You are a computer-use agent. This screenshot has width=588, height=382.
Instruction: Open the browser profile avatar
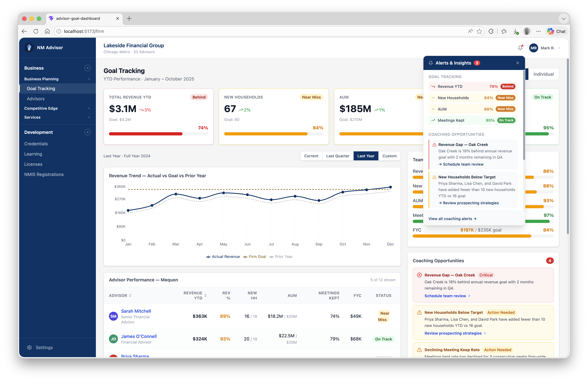[x=527, y=31]
